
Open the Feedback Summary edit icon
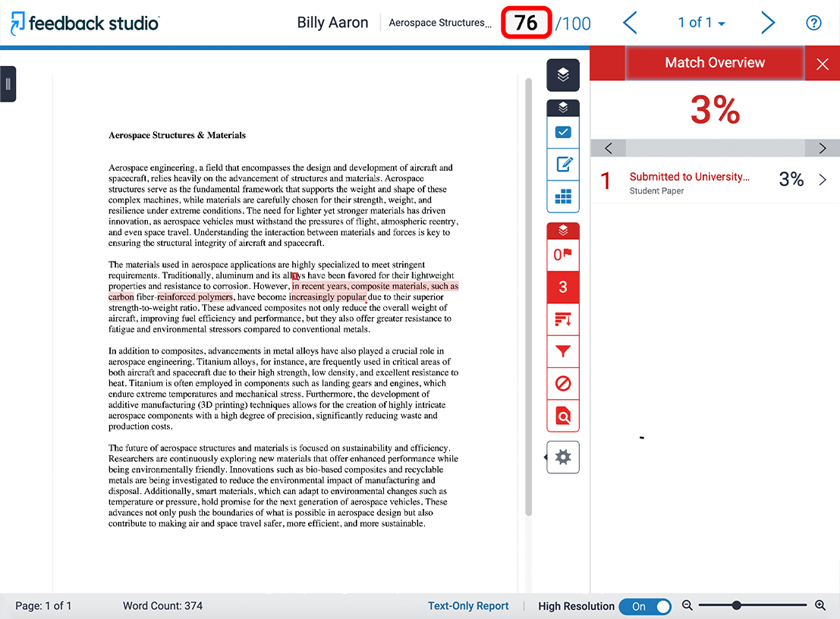pyautogui.click(x=563, y=165)
